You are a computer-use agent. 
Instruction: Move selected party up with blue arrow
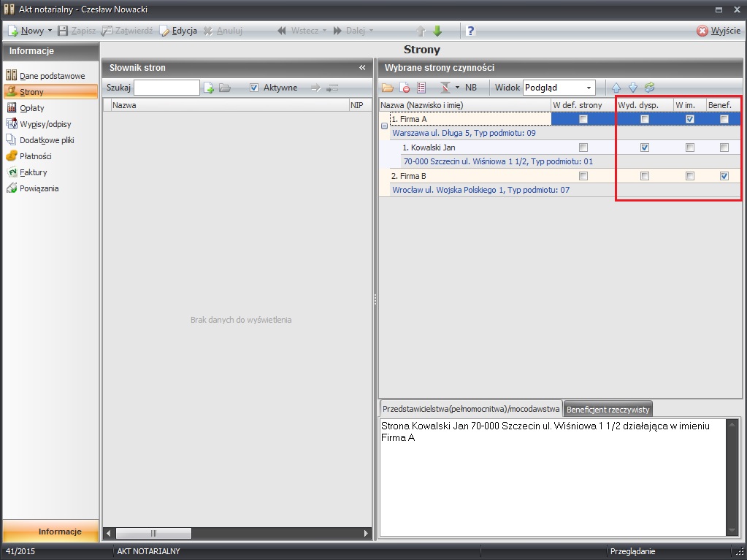coord(616,88)
